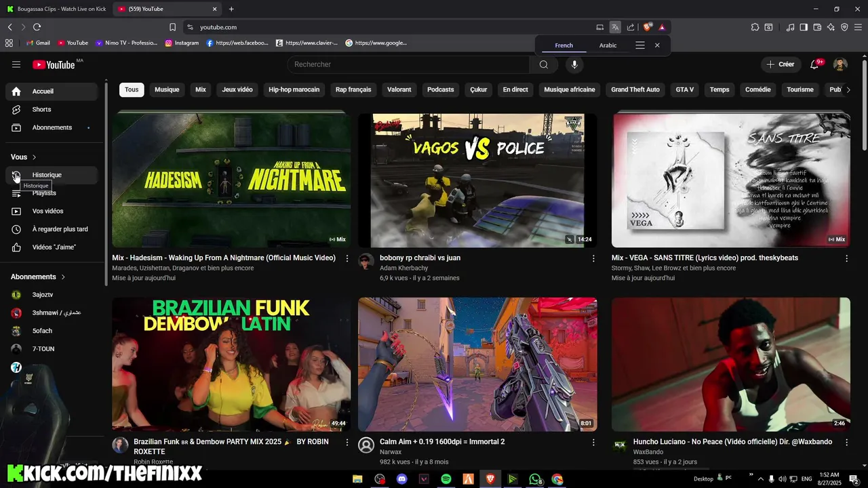
Task: Open the browser extensions puzzle icon
Action: [755, 27]
